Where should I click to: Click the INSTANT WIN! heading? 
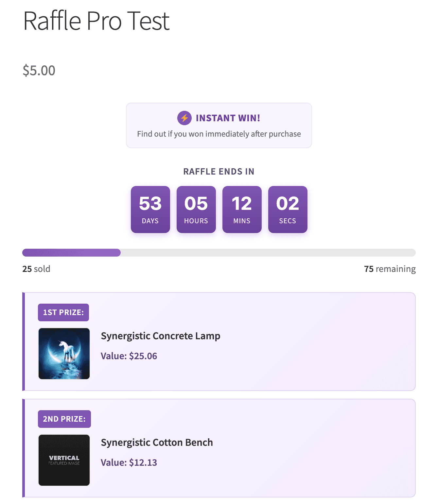pyautogui.click(x=228, y=118)
